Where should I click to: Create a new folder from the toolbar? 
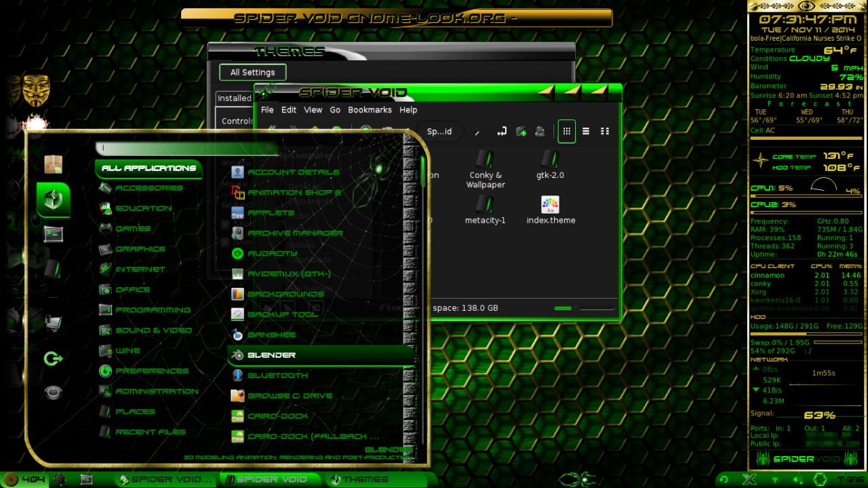(521, 131)
